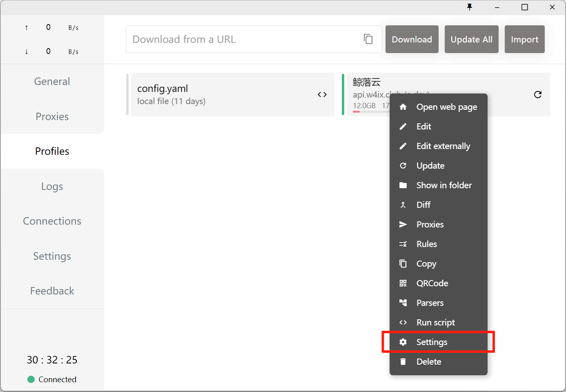The image size is (566, 392).
Task: Choose Parsers from the context menu
Action: 430,303
